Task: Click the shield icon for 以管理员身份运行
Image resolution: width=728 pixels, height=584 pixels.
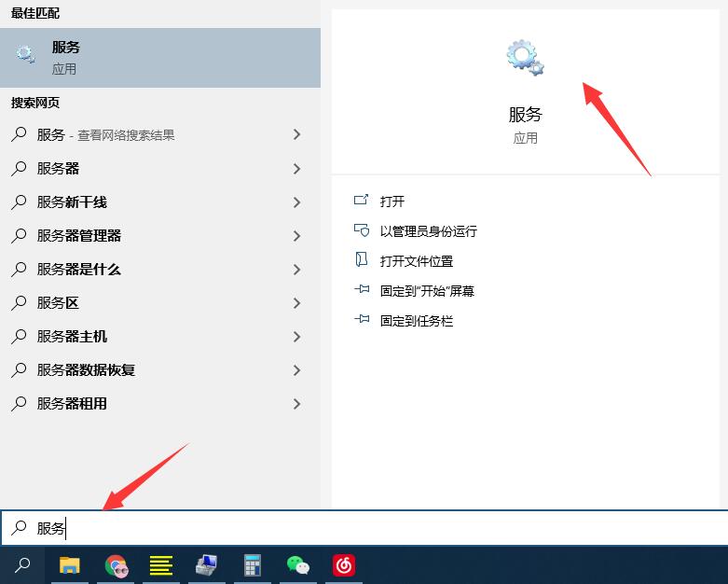Action: click(362, 230)
